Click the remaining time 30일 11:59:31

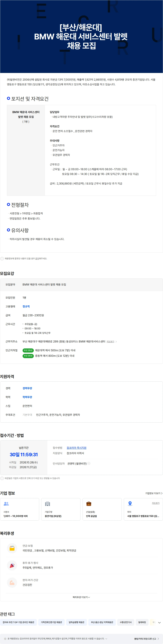click(24, 455)
